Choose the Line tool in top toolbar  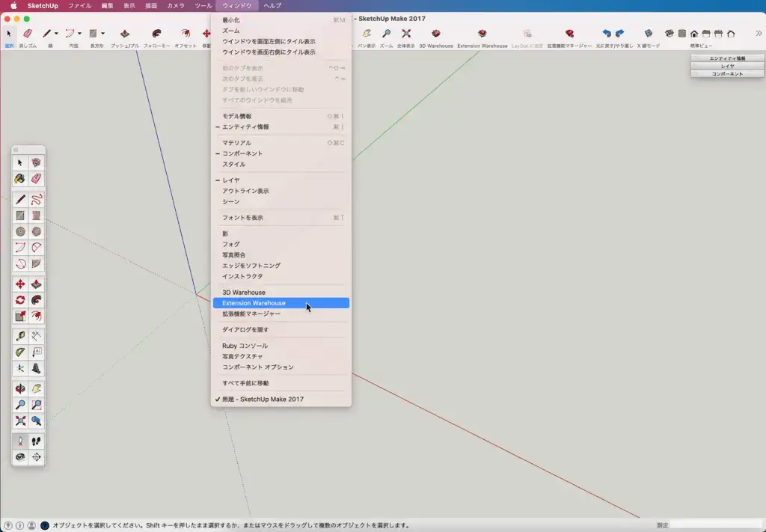point(47,34)
